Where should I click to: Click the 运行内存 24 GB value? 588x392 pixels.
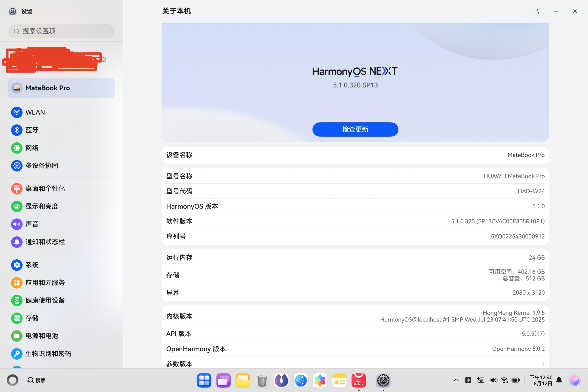click(537, 258)
